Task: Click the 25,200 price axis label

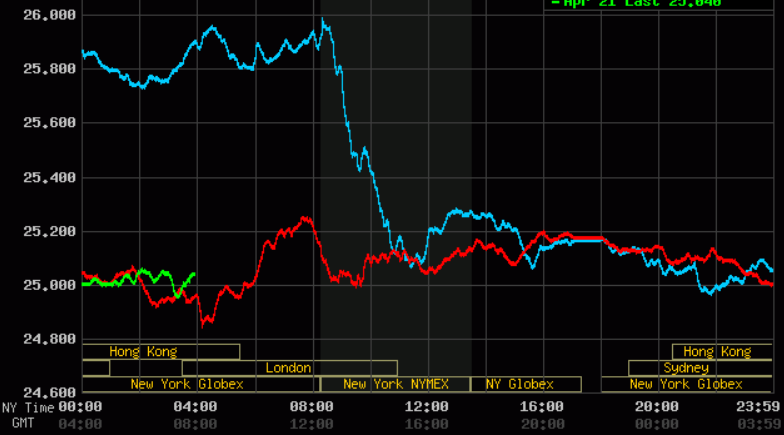Action: [x=49, y=231]
